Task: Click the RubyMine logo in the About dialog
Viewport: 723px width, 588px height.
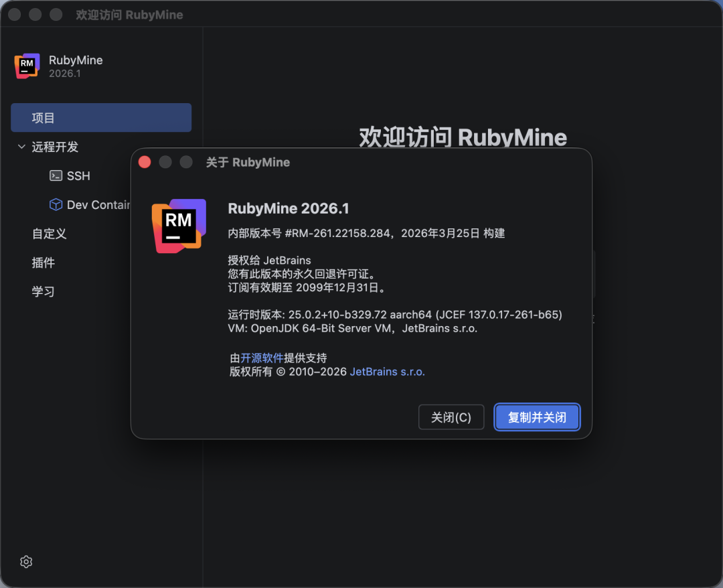Action: click(179, 226)
